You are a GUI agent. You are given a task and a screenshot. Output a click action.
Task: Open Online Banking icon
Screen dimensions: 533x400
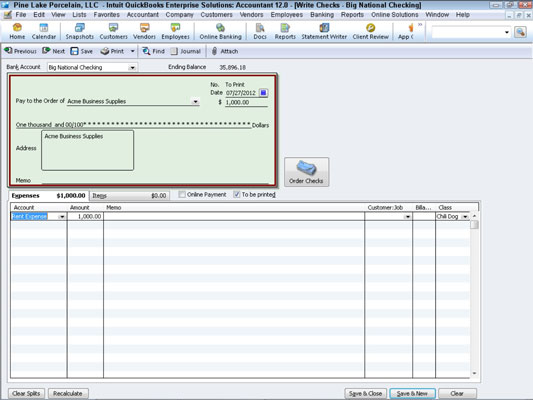click(220, 31)
